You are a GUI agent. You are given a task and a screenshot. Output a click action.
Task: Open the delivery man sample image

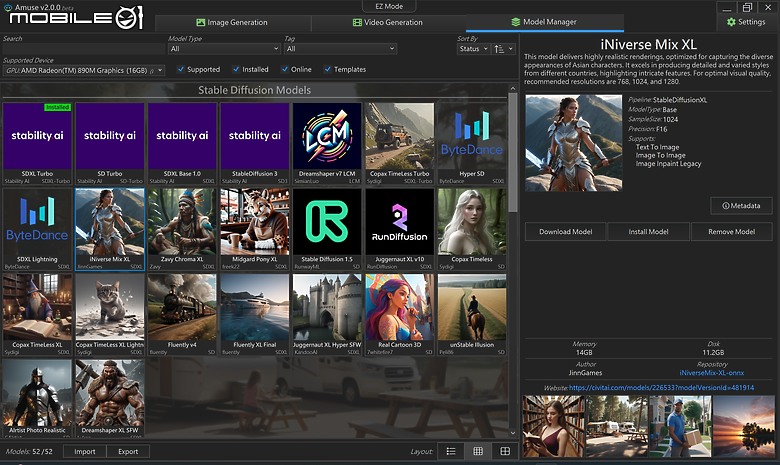point(680,426)
